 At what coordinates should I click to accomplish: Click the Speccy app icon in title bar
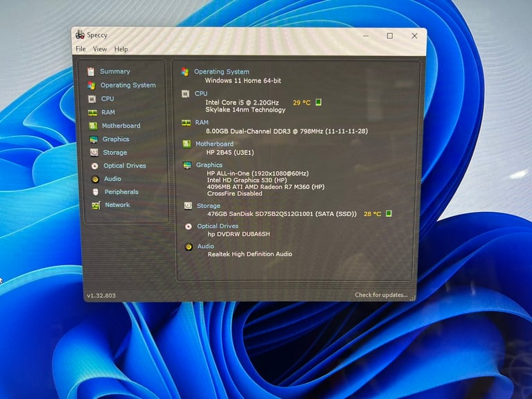(x=80, y=35)
